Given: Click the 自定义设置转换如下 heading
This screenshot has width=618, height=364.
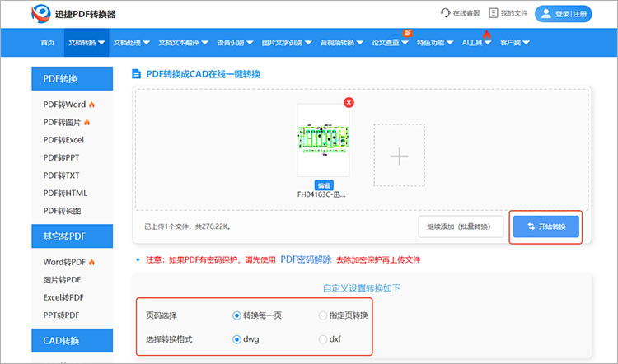Looking at the screenshot, I should pyautogui.click(x=362, y=288).
